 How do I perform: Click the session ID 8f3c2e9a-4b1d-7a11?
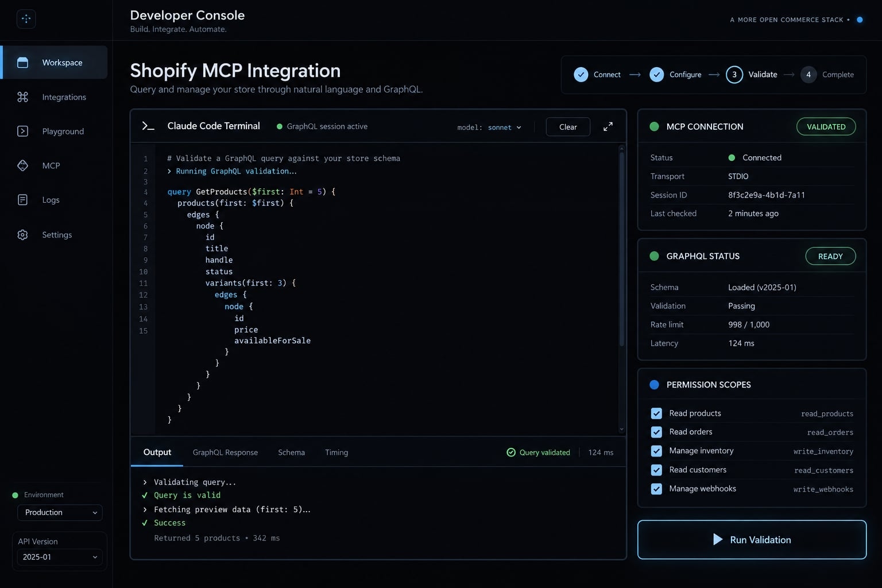click(x=766, y=195)
